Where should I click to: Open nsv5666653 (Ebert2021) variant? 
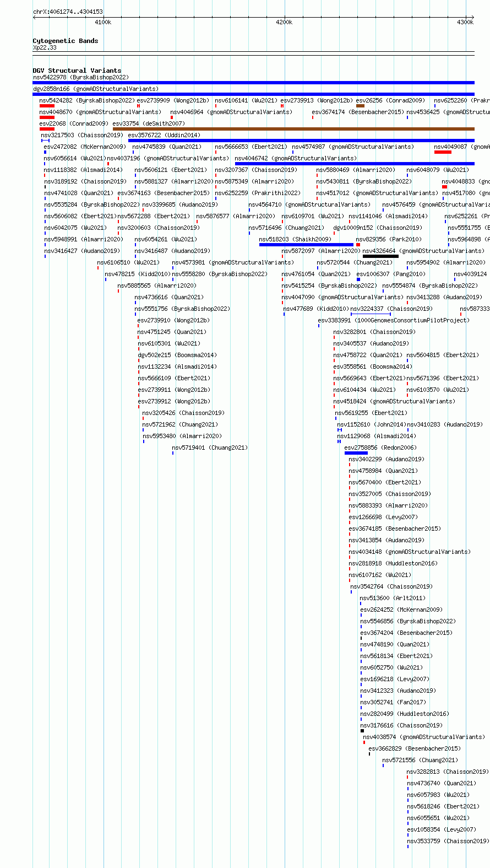pyautogui.click(x=251, y=147)
